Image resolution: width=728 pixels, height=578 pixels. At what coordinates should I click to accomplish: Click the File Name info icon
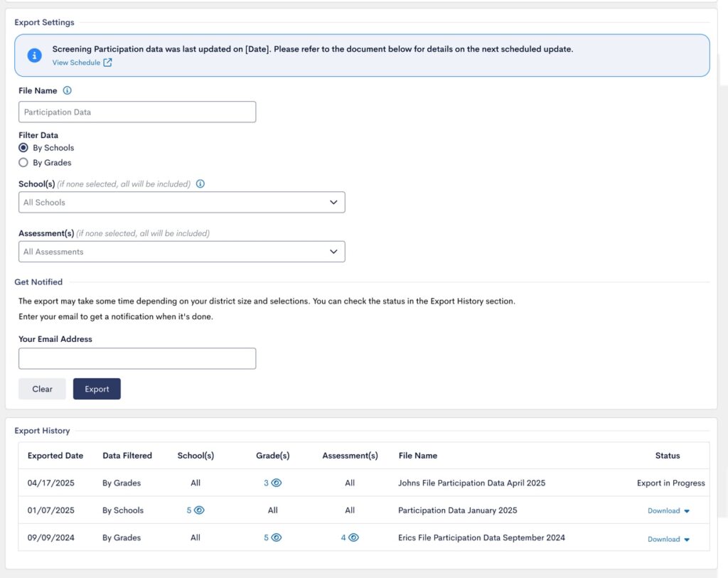[x=66, y=90]
